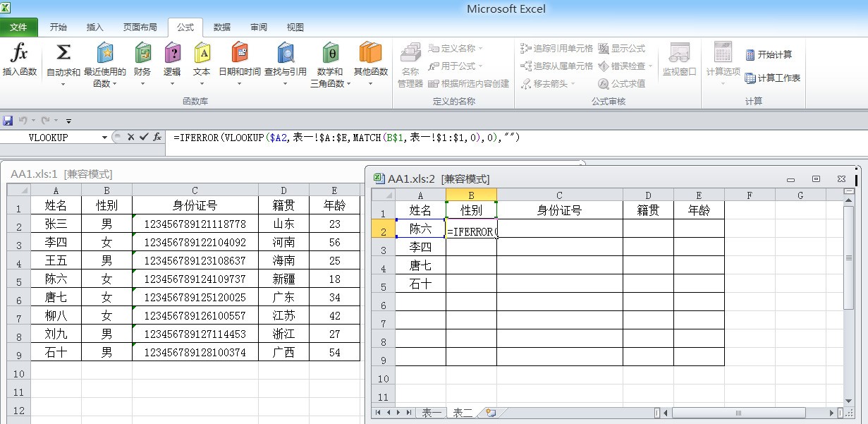Viewport: 868px width, 424px height.
Task: Switch to the 视图 ribbon tab
Action: tap(295, 28)
